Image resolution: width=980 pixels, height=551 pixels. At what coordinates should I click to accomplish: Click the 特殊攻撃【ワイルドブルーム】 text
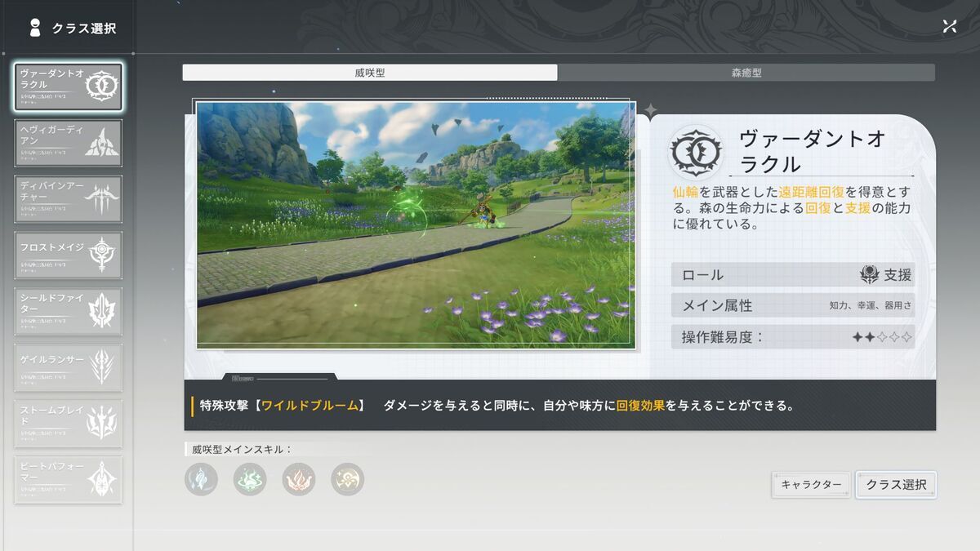[x=283, y=405]
